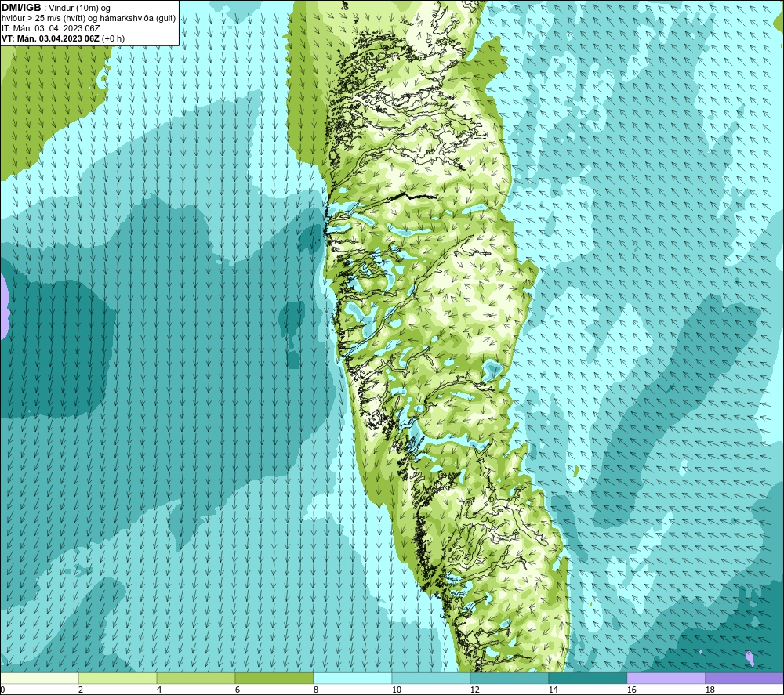Click the legend label '14'
The width and height of the screenshot is (784, 695).
(x=553, y=690)
